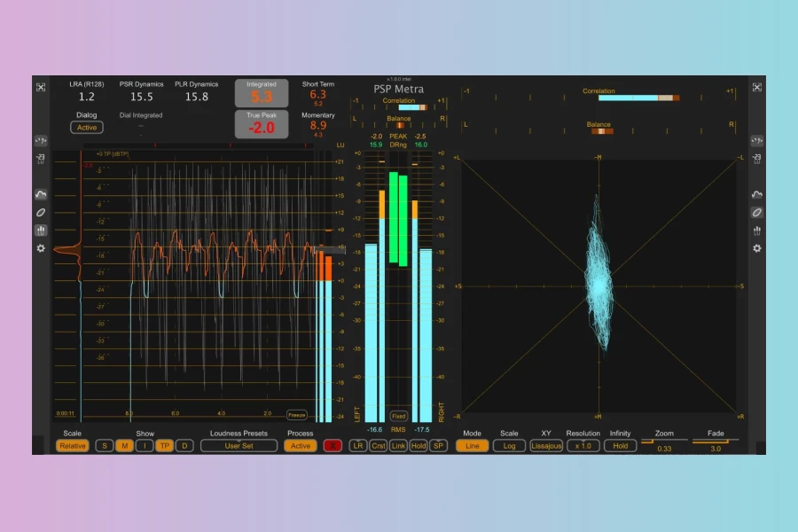Click the top-right panel collapse icon
This screenshot has height=532, width=798.
coord(756,87)
